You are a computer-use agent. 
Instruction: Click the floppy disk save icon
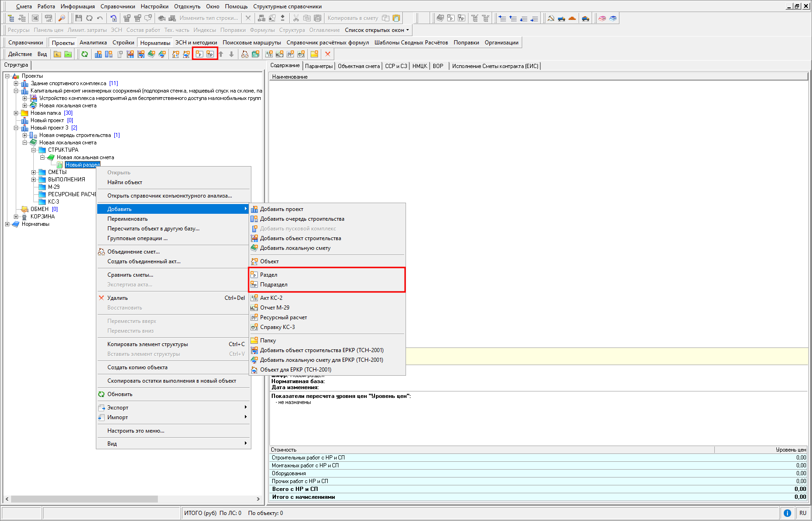(x=78, y=19)
